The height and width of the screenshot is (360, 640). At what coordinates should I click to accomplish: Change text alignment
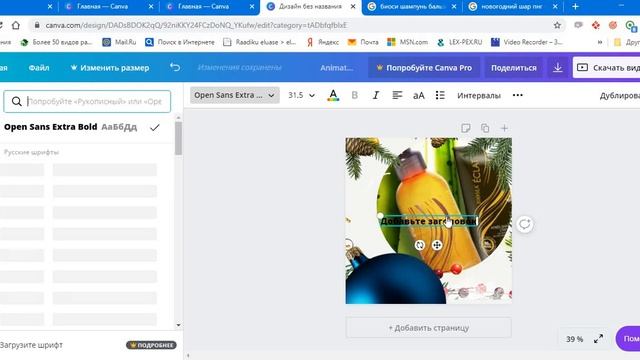(x=397, y=95)
